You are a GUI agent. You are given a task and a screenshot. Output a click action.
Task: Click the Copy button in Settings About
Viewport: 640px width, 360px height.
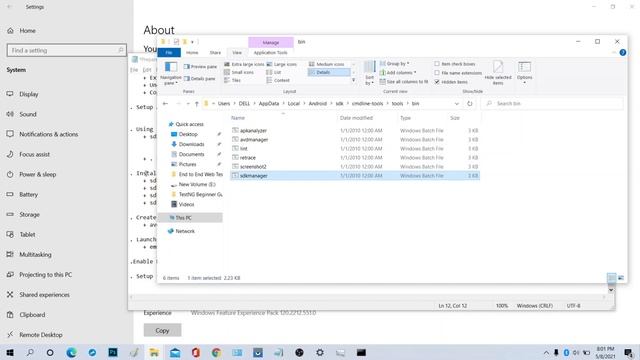(x=162, y=330)
